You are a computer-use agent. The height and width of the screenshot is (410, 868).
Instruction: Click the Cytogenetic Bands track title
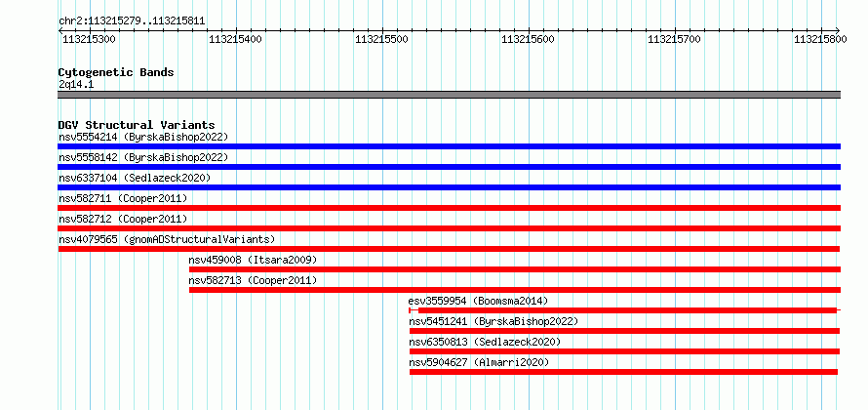pos(116,72)
